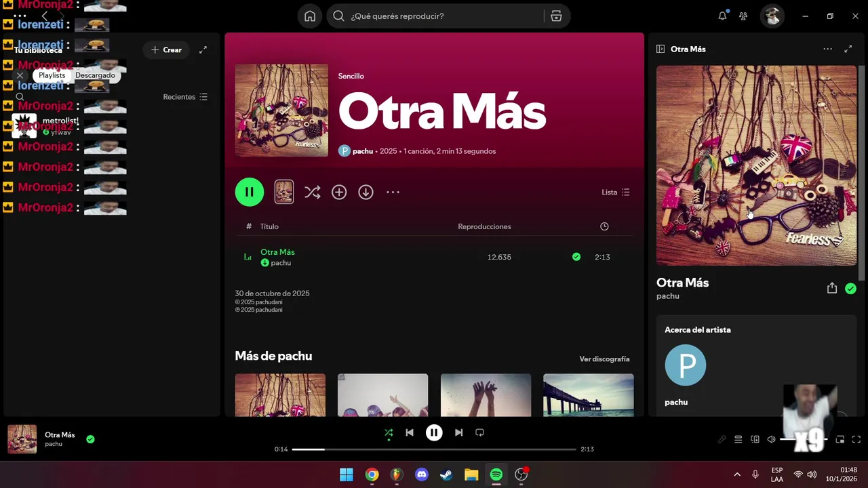Toggle saved checkmark in Now Playing panel

click(850, 289)
